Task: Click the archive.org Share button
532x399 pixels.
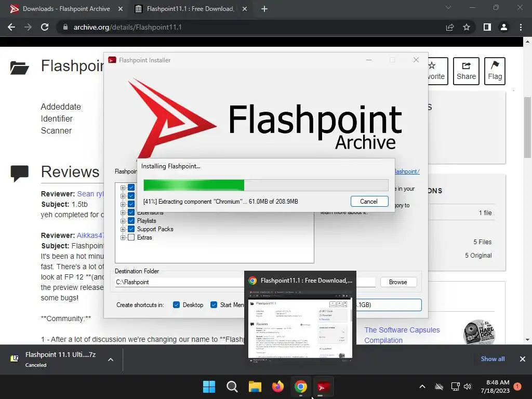Action: 466,71
